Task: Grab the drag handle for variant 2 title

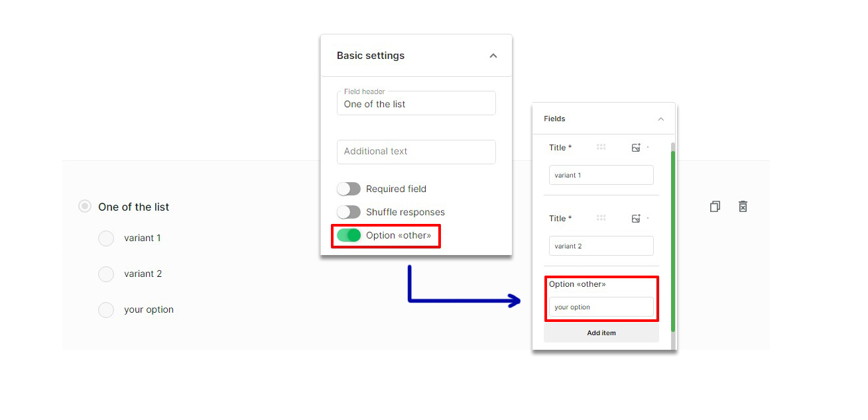Action: pyautogui.click(x=601, y=218)
